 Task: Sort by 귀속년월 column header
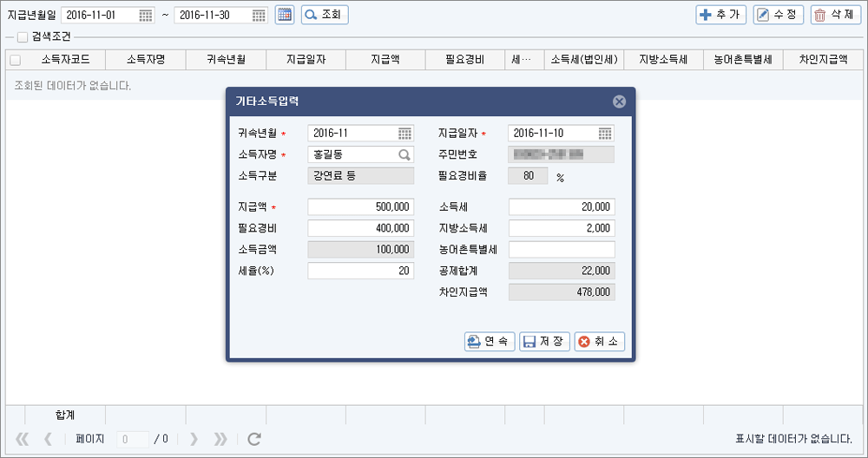[226, 60]
